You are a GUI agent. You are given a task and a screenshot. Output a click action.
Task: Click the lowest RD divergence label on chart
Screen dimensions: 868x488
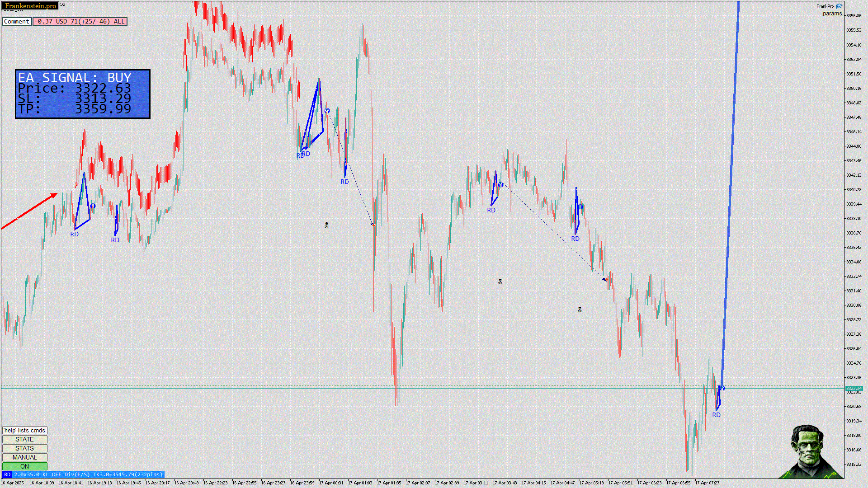[x=716, y=415]
